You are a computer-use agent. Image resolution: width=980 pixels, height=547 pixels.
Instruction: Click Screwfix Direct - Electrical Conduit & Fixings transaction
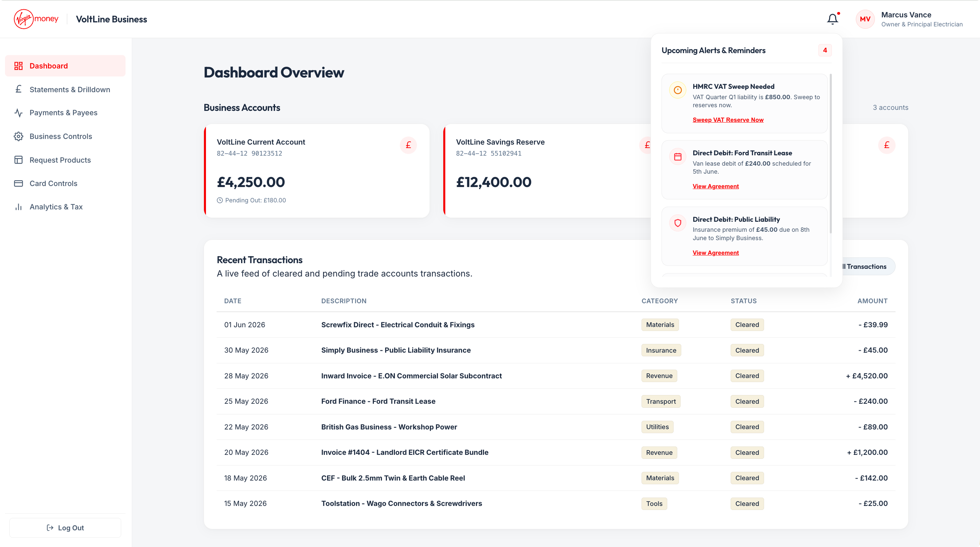point(556,325)
